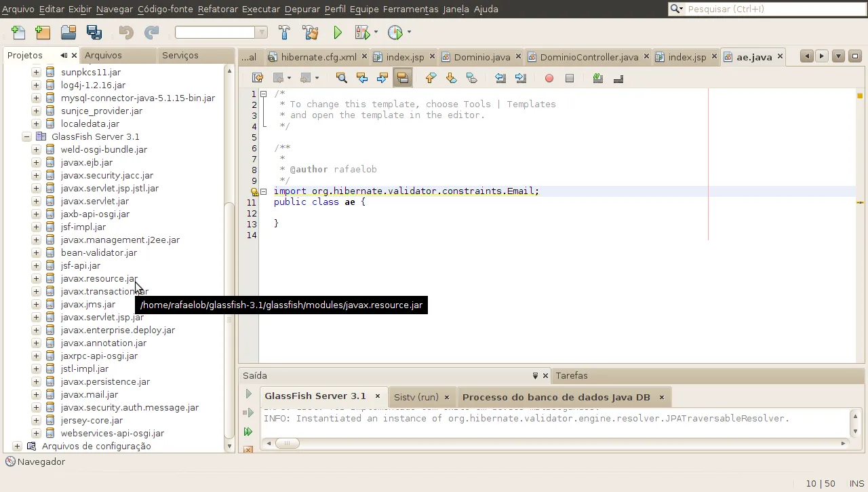Click the Save All toolbar icon
This screenshot has width=868, height=492.
[x=94, y=33]
